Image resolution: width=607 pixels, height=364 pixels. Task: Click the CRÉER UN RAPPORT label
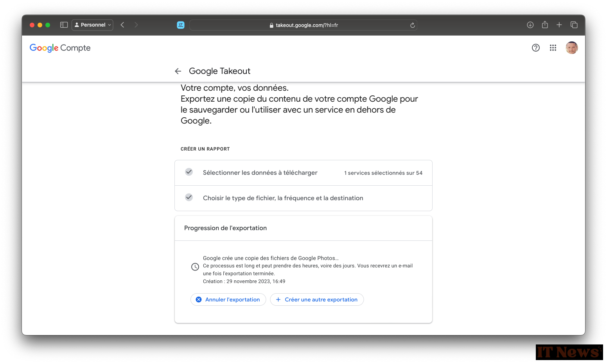pyautogui.click(x=205, y=149)
